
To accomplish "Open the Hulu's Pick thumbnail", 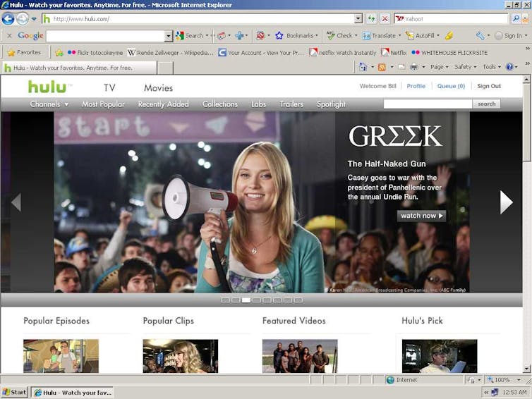I will [440, 356].
